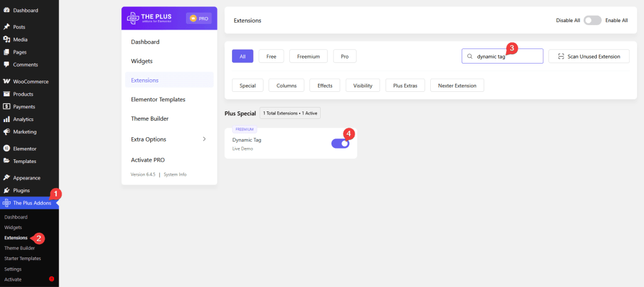
Task: Open Activate submenu item in sidebar
Action: click(x=13, y=279)
